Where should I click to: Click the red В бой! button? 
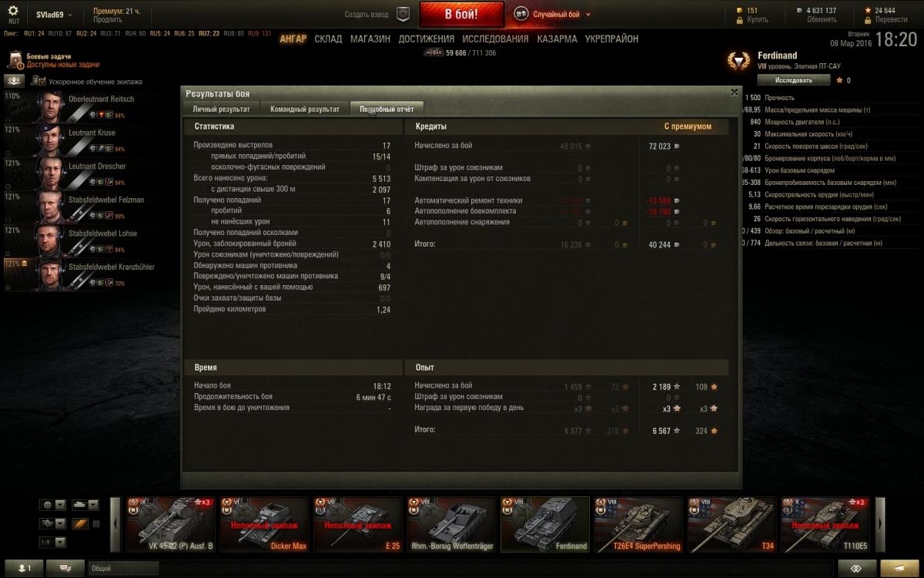pyautogui.click(x=461, y=15)
